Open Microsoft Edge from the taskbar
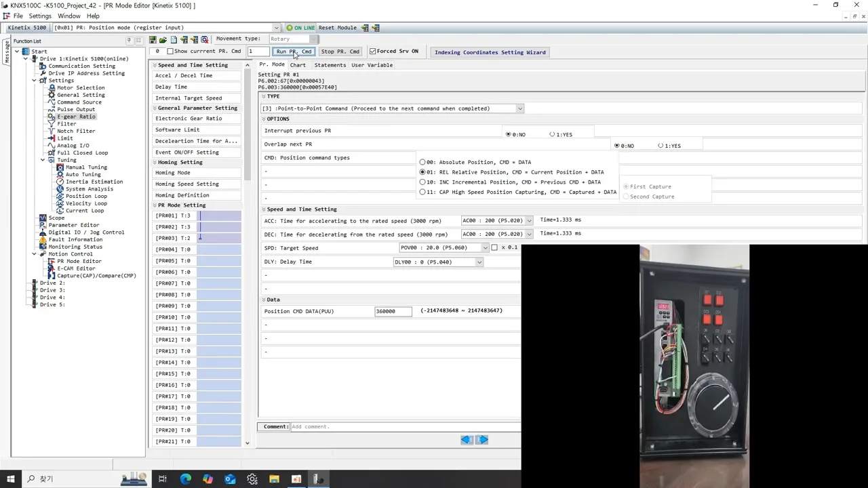Screen dimensions: 868x488 185,479
